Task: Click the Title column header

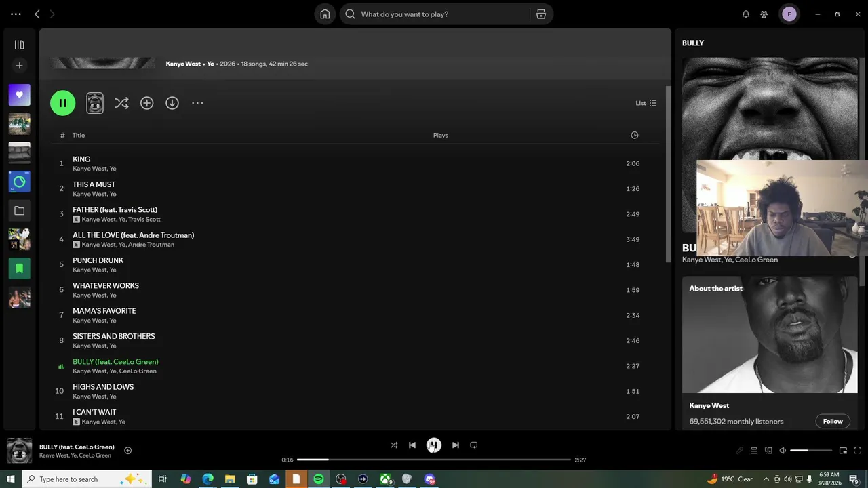Action: pyautogui.click(x=79, y=135)
